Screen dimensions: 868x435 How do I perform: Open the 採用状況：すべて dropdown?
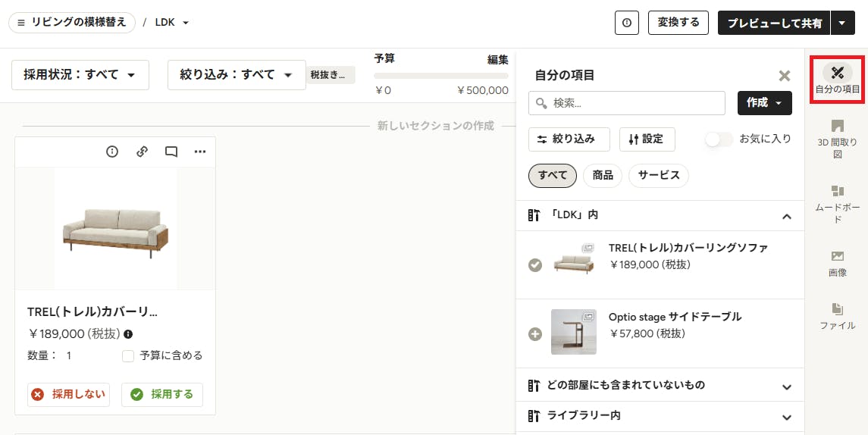click(x=80, y=75)
